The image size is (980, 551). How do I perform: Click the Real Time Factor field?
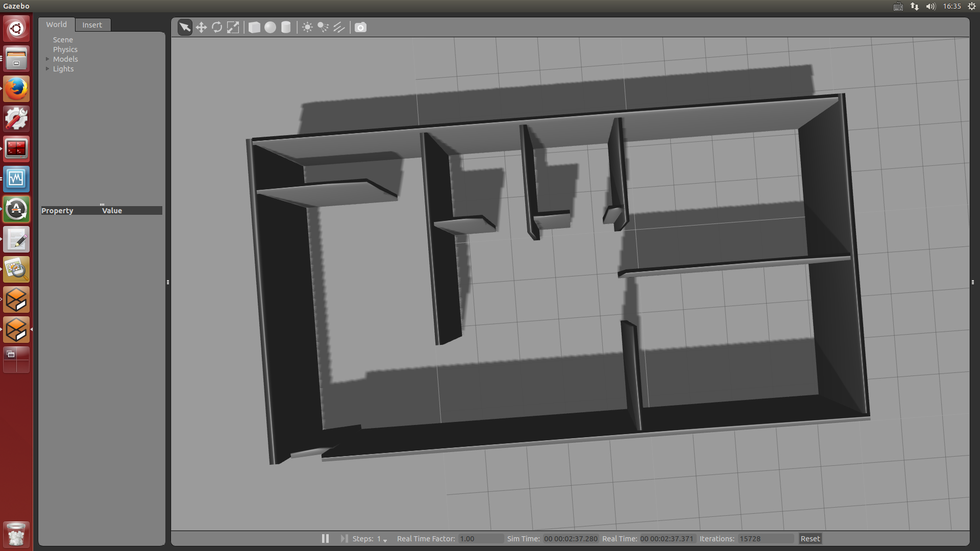(x=480, y=539)
